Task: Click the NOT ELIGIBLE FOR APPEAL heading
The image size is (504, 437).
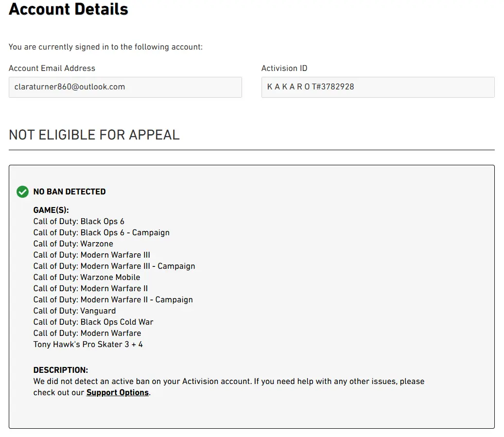Action: pos(94,135)
